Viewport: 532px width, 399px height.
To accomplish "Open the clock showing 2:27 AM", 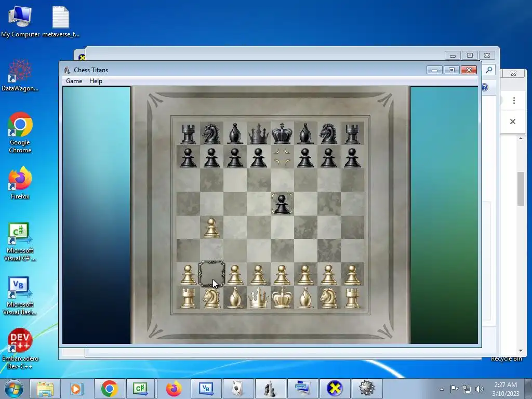I will click(506, 389).
